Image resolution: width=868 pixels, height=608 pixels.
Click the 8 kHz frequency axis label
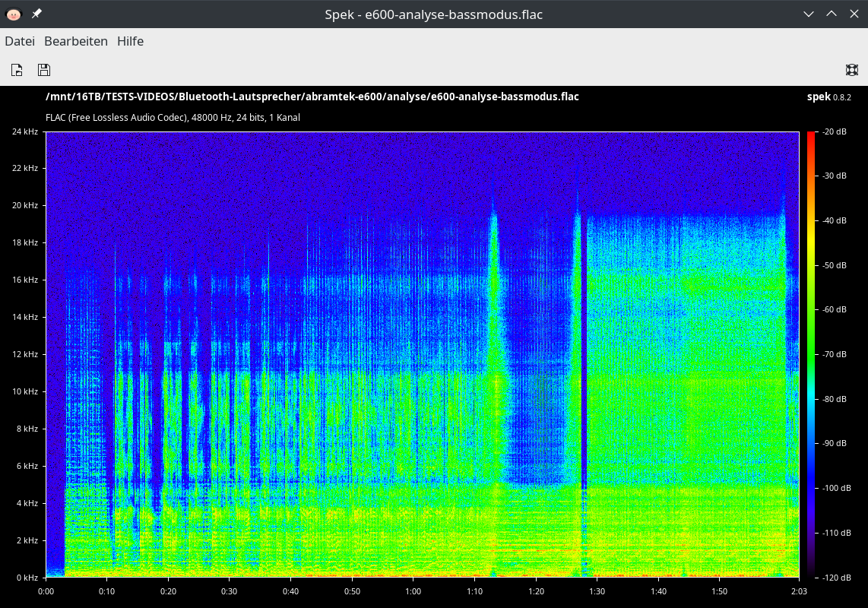[27, 429]
